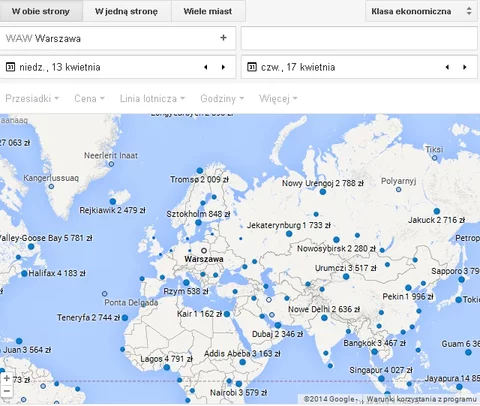Select the Teneryfa 2 744 zł marker
Viewport: 480px width, 406px height.
point(125,318)
